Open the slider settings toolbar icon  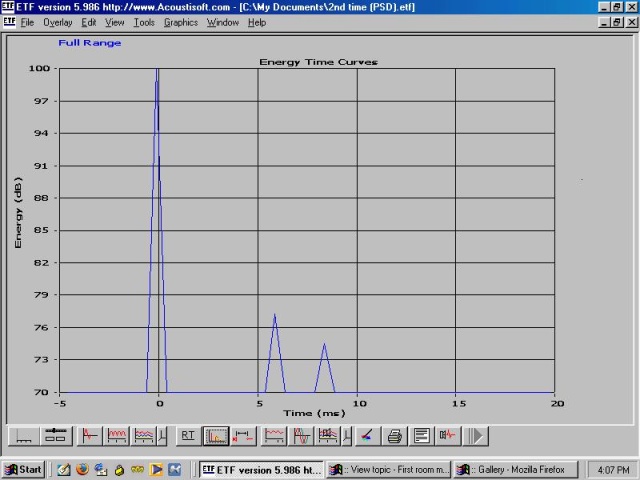coord(56,436)
